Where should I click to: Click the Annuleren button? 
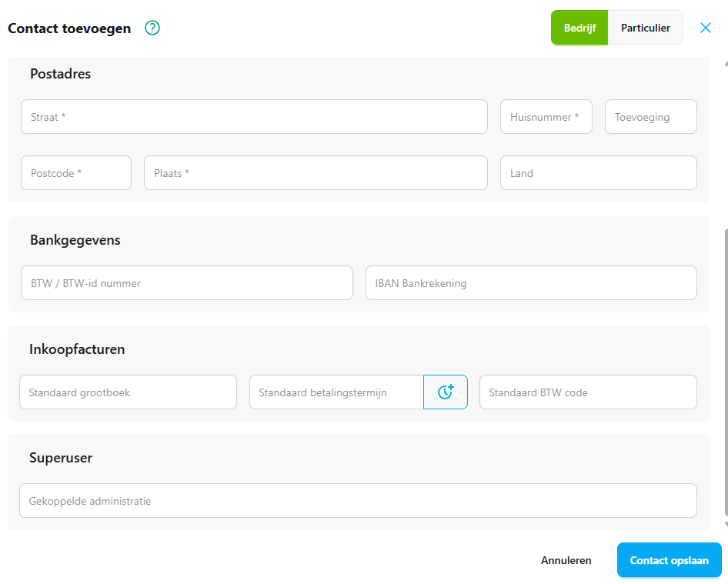tap(566, 560)
